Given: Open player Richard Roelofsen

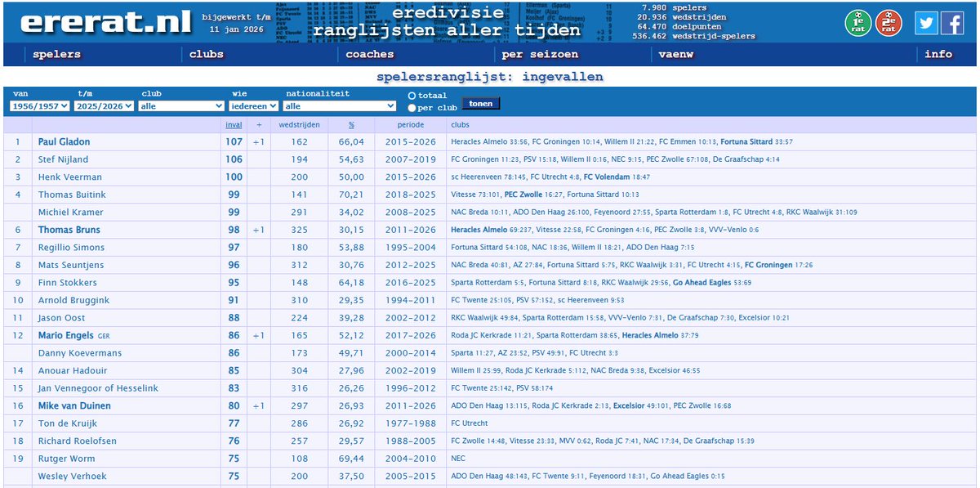Looking at the screenshot, I should pos(78,441).
